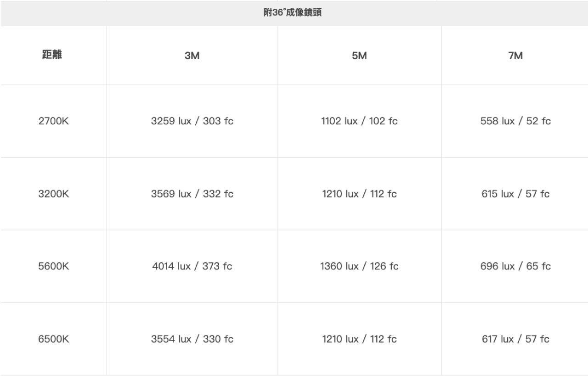
Task: Click the 4014 lux / 373 fc cell
Action: [x=192, y=266]
